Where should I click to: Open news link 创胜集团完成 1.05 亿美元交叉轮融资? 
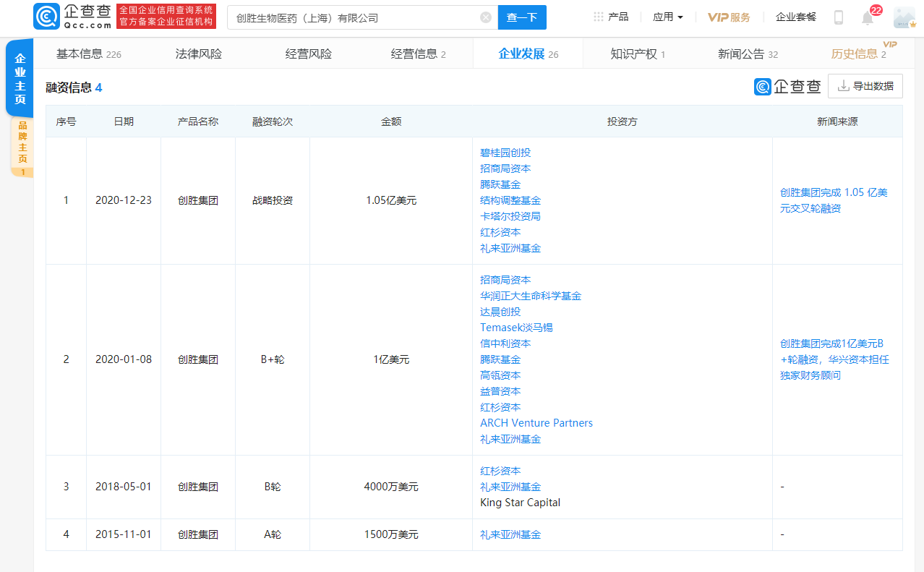coord(834,200)
